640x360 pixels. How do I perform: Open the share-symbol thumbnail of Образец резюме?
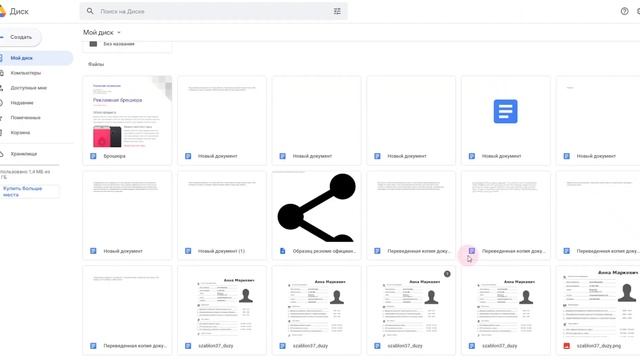316,207
